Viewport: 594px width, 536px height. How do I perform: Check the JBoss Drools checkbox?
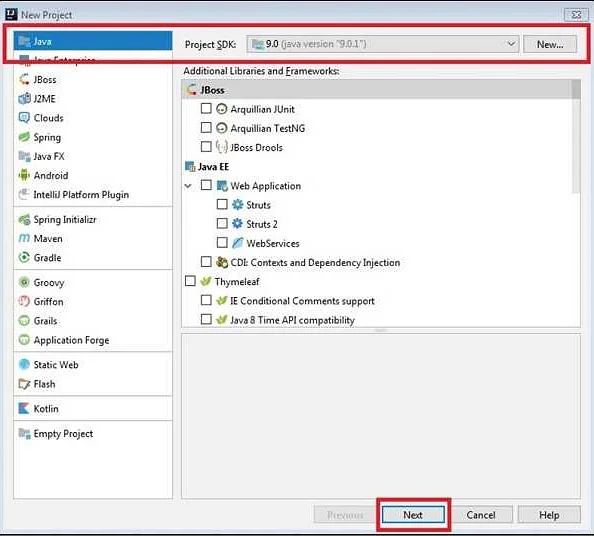(206, 147)
